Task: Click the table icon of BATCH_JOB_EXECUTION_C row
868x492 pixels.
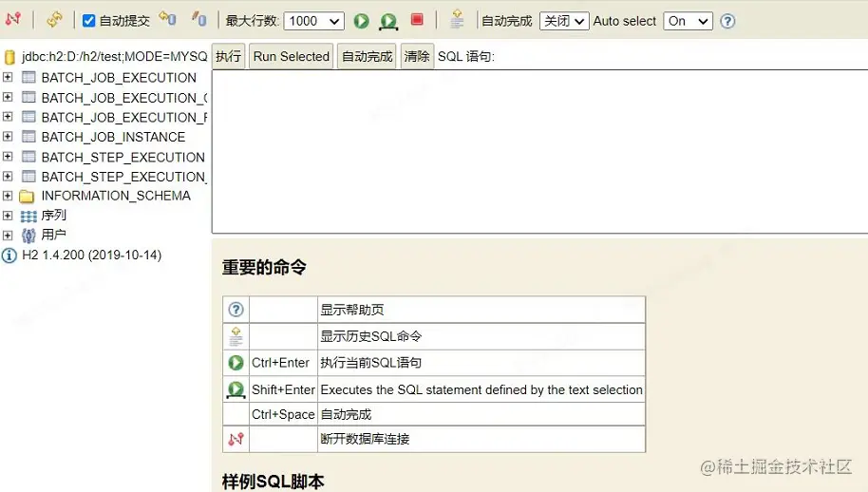Action: tap(28, 97)
